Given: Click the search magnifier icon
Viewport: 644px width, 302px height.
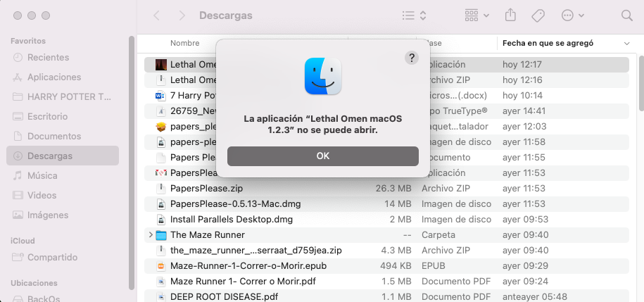Looking at the screenshot, I should pos(626,15).
